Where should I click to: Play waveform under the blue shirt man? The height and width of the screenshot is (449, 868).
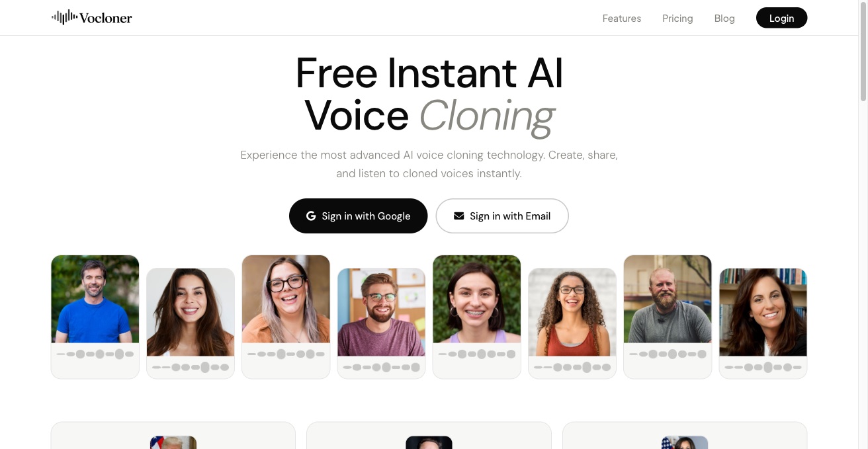[95, 354]
